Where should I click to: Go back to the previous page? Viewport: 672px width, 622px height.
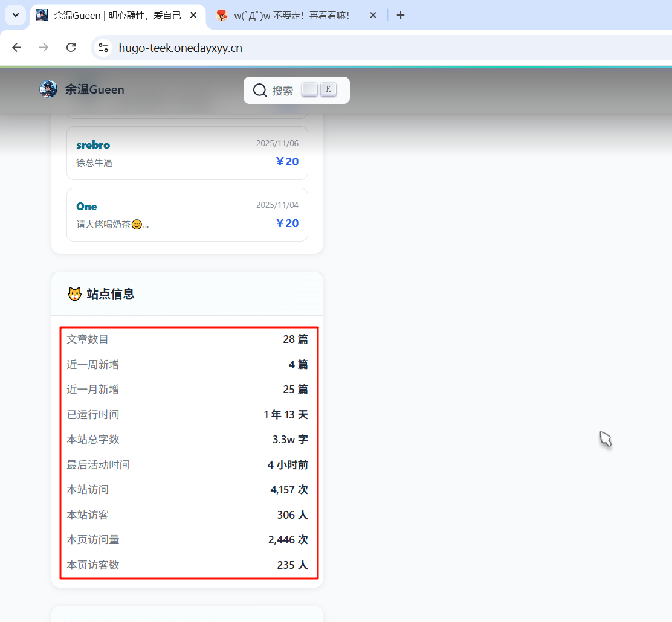[17, 48]
